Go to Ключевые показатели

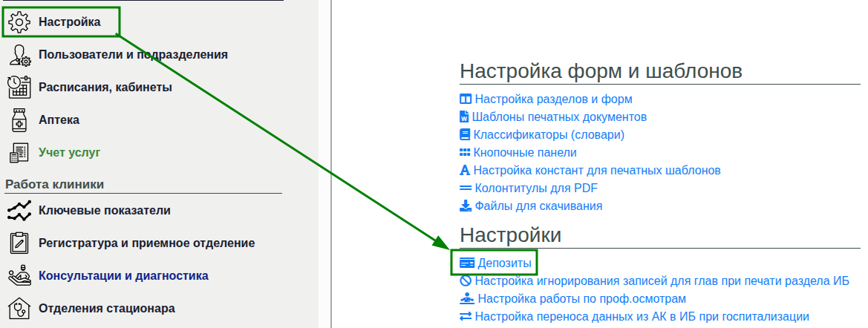pos(104,211)
